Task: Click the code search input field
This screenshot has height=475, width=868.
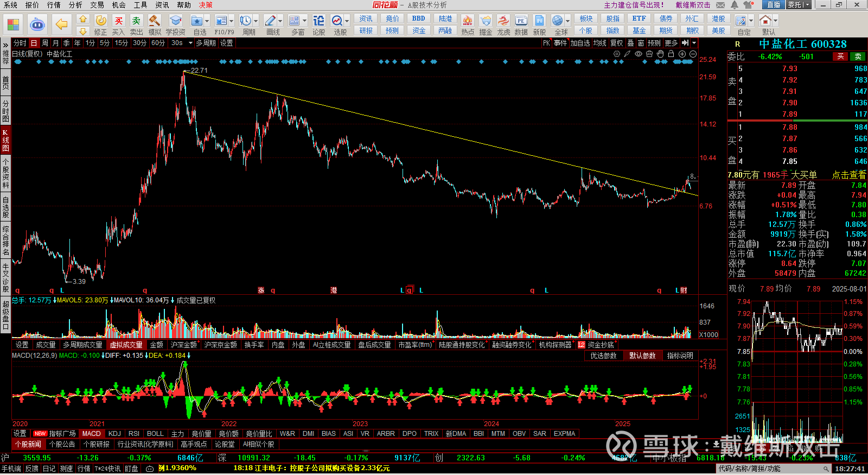Action: click(774, 468)
